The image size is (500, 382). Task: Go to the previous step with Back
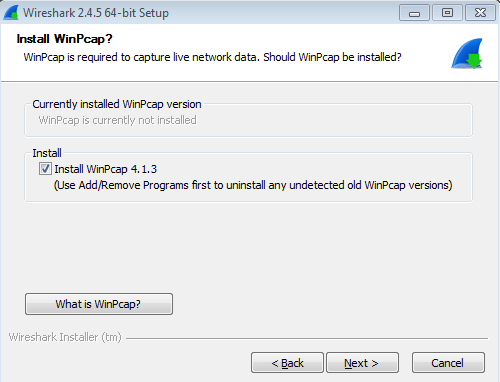pyautogui.click(x=287, y=363)
